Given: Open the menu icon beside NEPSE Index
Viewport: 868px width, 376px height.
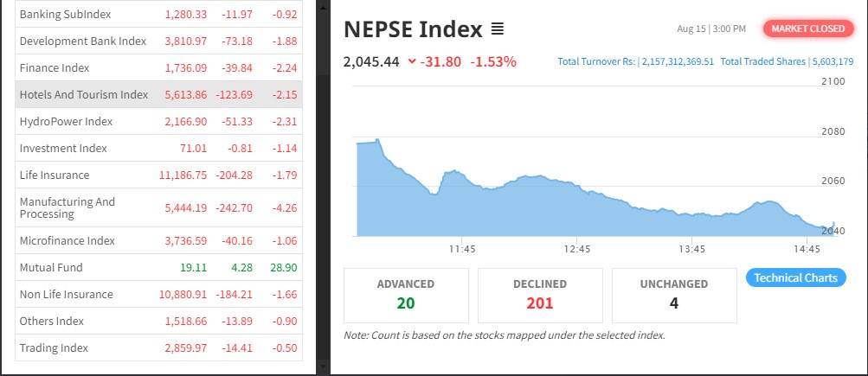Looking at the screenshot, I should pos(498,29).
